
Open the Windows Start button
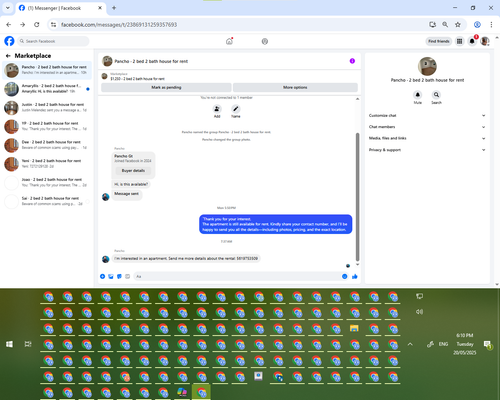9,344
